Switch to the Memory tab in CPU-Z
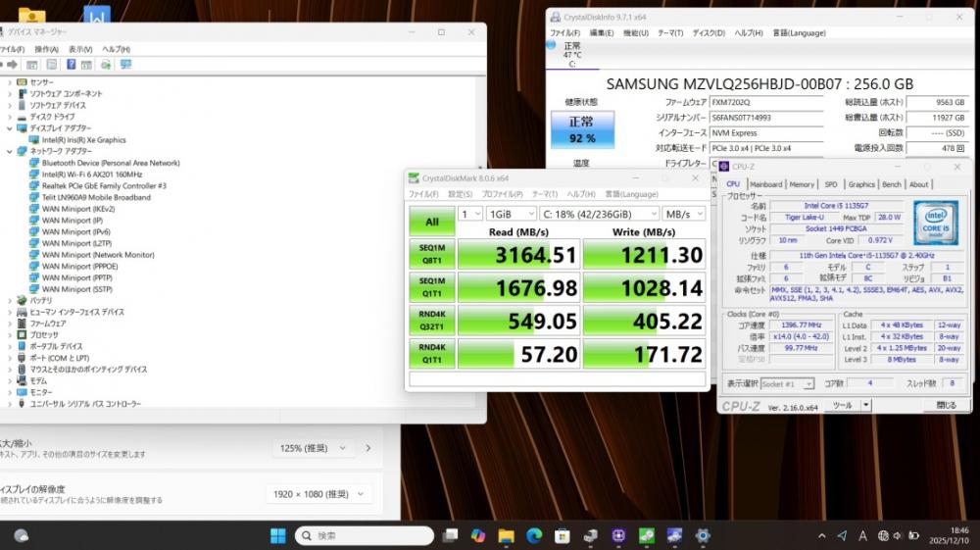Image resolution: width=980 pixels, height=550 pixels. click(801, 184)
